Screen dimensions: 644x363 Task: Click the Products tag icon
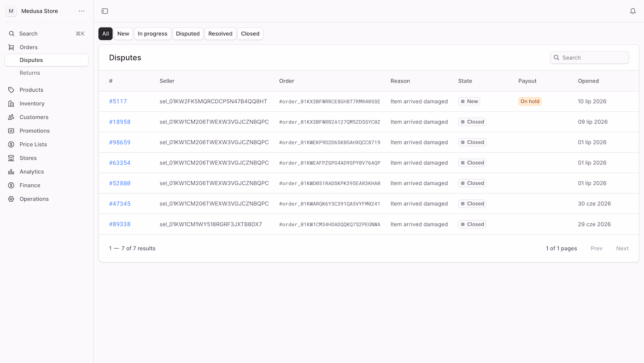(x=11, y=90)
